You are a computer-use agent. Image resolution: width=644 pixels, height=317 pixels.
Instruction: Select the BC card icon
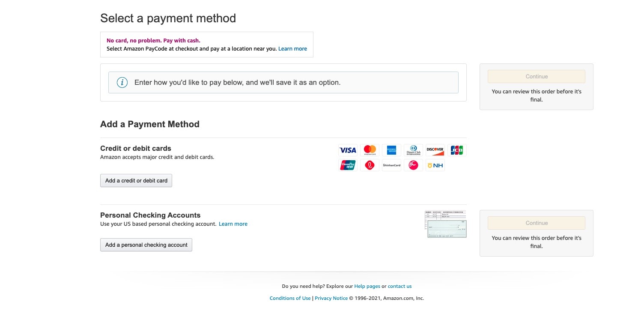click(x=413, y=165)
